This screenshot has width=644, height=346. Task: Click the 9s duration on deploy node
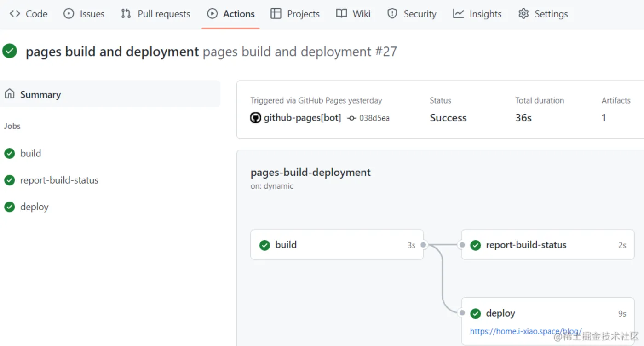(x=622, y=314)
